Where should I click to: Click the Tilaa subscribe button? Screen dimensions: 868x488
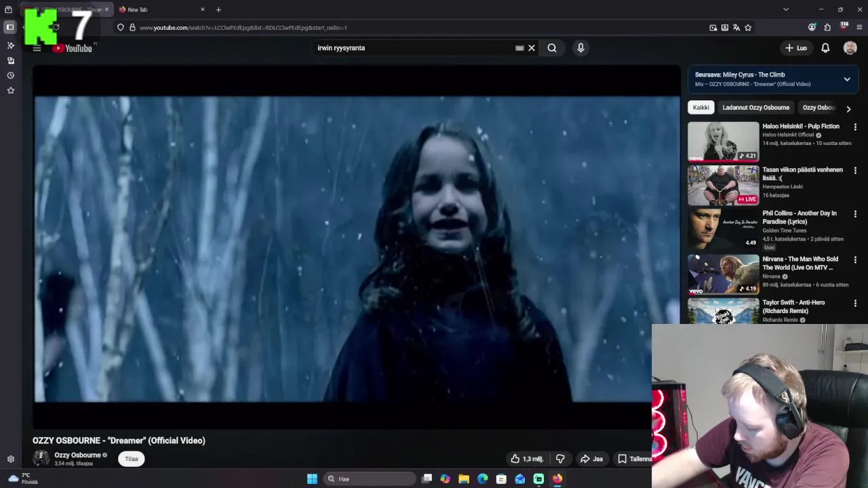pyautogui.click(x=132, y=459)
